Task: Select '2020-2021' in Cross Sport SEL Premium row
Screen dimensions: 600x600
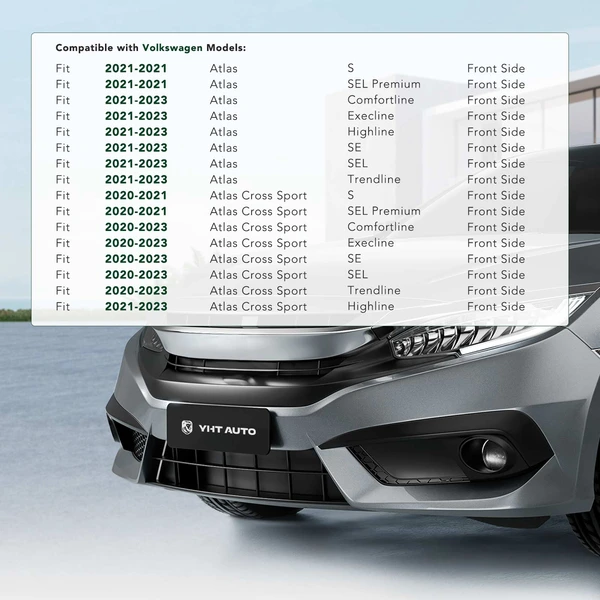Action: point(136,211)
